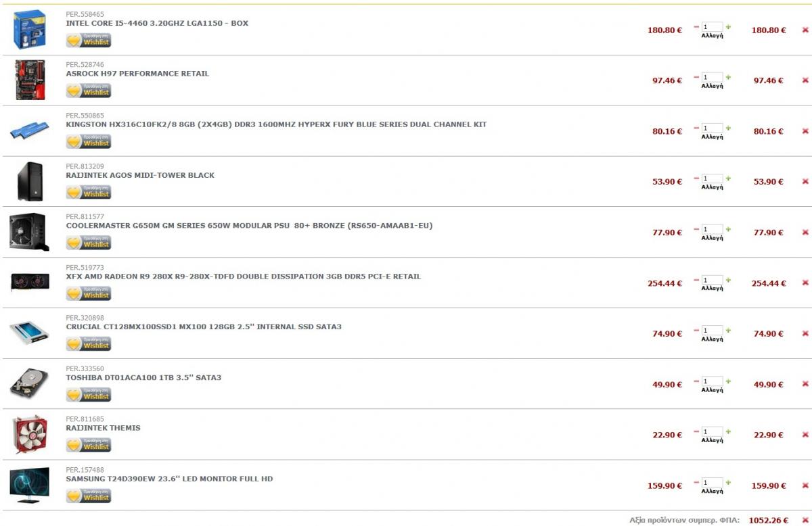Select quantity field for Coolermaster PSU
Image resolution: width=812 pixels, height=526 pixels.
pyautogui.click(x=713, y=230)
